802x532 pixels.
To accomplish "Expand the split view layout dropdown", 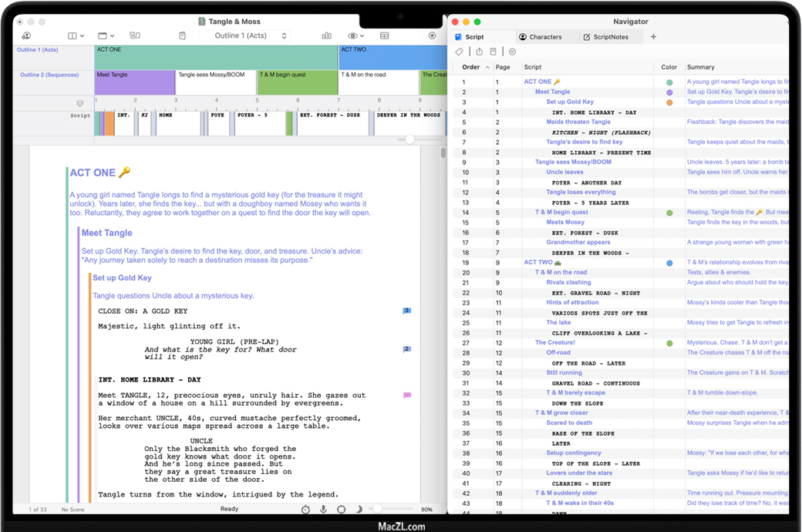I will (x=76, y=35).
